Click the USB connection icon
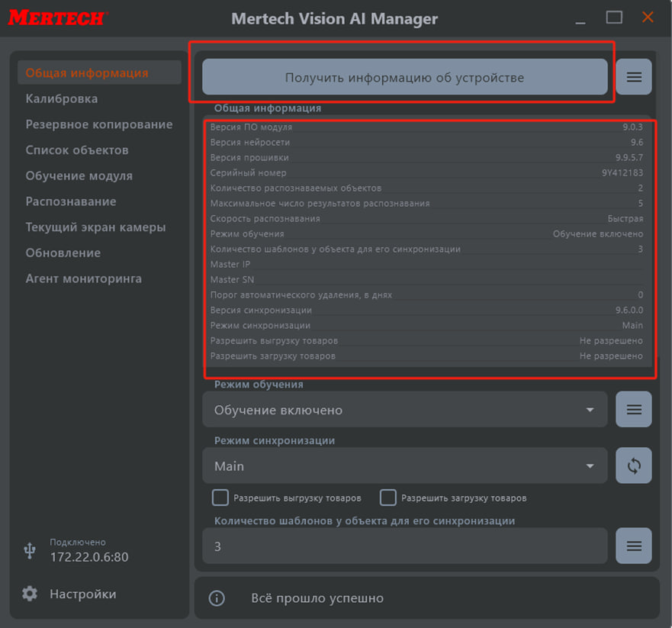 30,549
